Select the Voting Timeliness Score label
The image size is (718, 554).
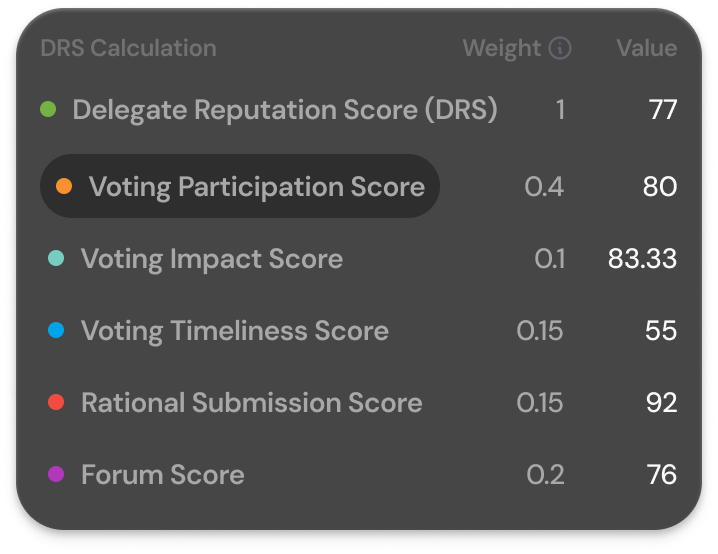(x=235, y=330)
